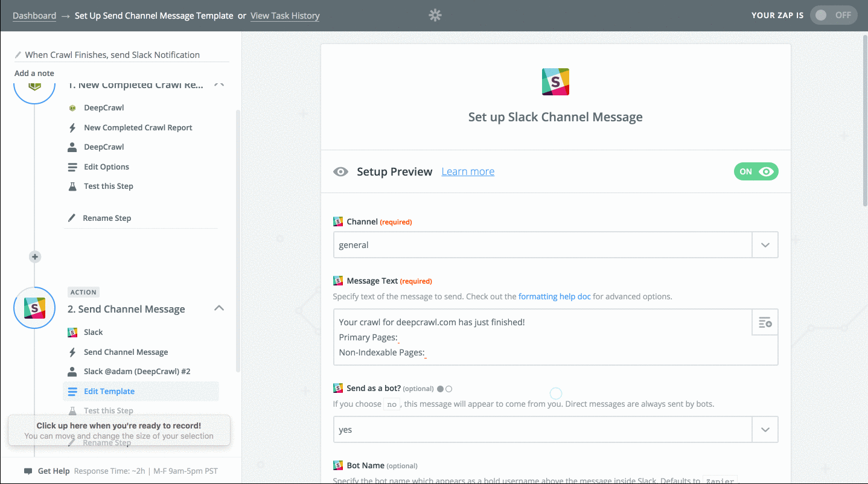This screenshot has width=868, height=484.
Task: Click the main page scrollbar
Action: 865,121
